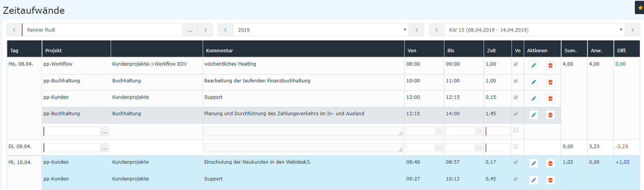Open project picker for new Monday entry
Image resolution: width=644 pixels, height=190 pixels.
click(x=105, y=131)
